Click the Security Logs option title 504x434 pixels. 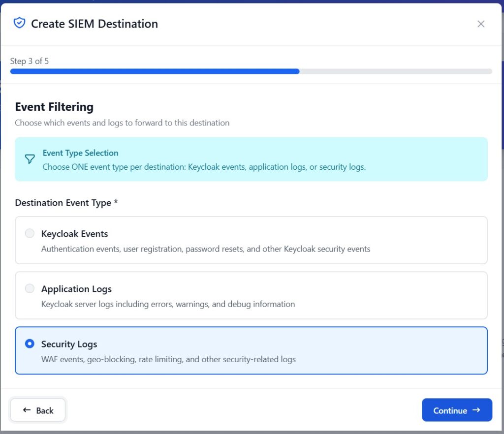(x=69, y=344)
